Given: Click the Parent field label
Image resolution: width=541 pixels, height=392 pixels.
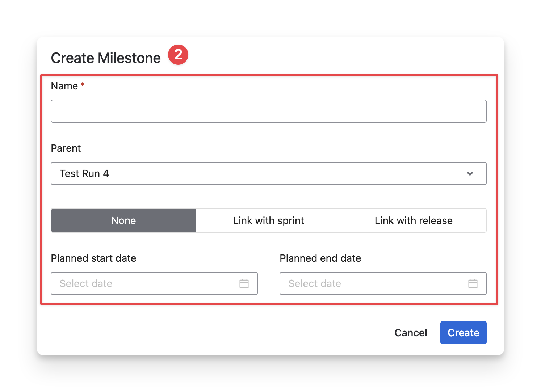Looking at the screenshot, I should coord(66,148).
